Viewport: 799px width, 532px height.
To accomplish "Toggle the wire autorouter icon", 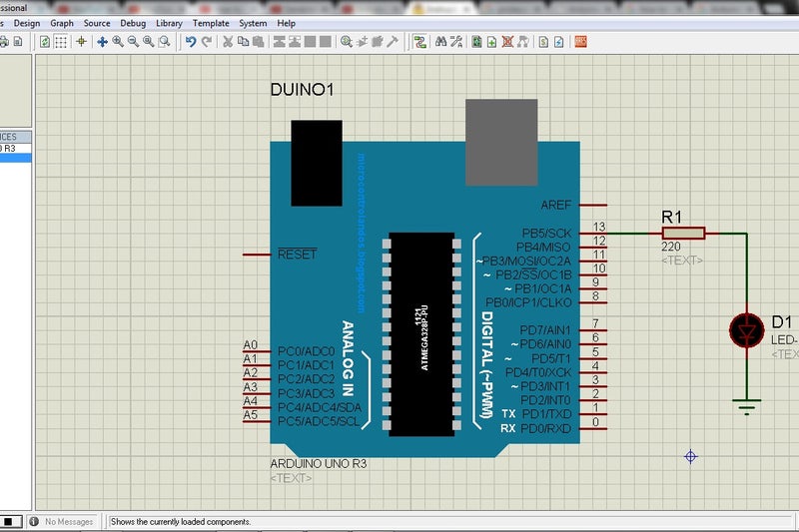I will coord(420,42).
